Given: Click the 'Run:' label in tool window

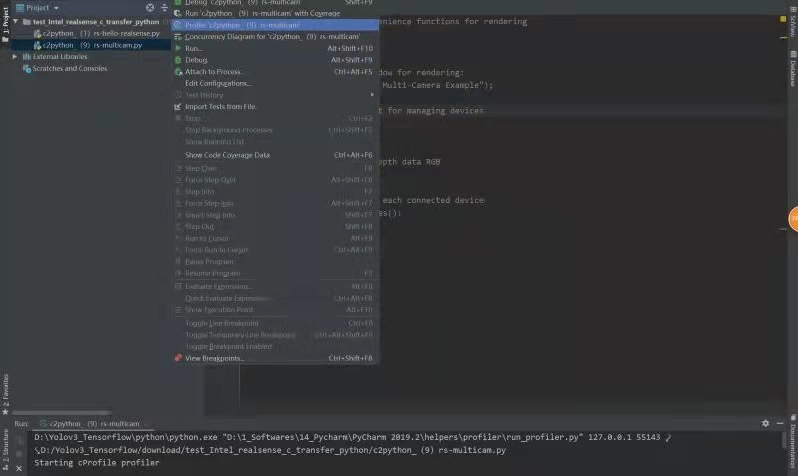Looking at the screenshot, I should 21,424.
